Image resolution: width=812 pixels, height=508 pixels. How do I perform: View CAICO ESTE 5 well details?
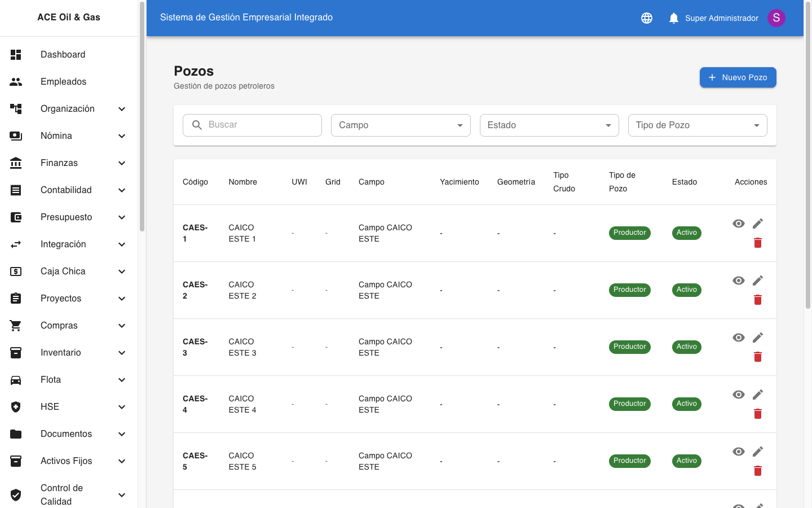tap(738, 452)
